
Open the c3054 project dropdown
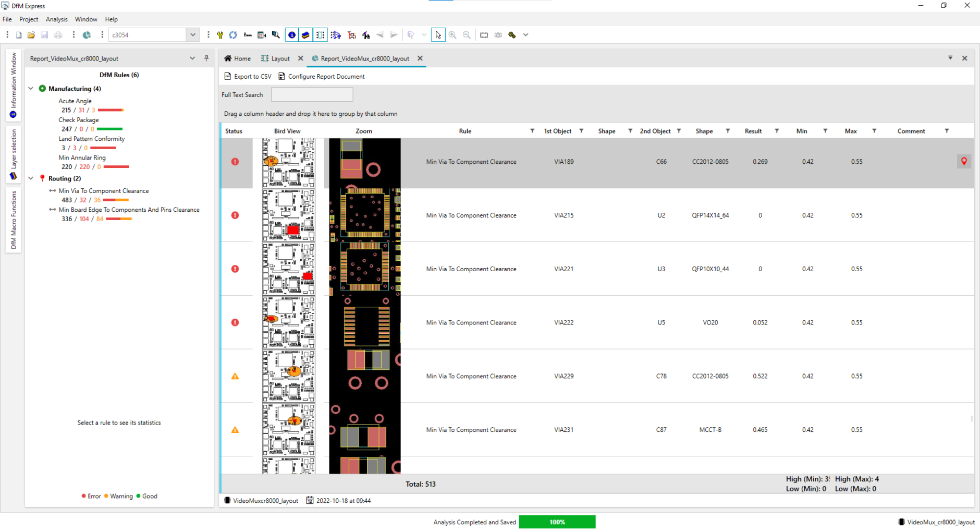193,34
